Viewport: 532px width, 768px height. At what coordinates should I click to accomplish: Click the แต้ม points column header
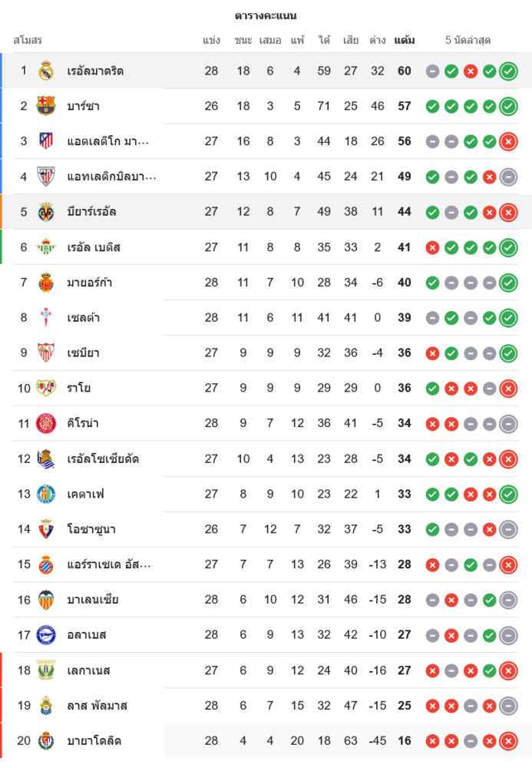tap(405, 40)
